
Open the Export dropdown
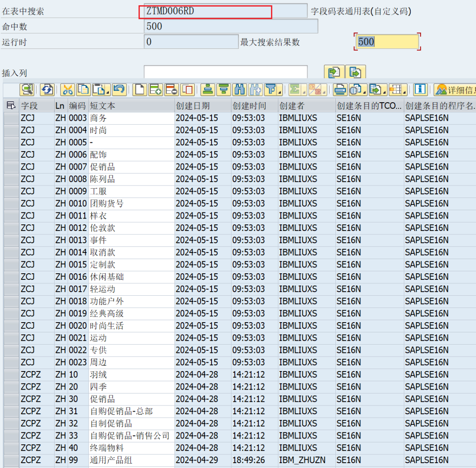click(x=384, y=92)
